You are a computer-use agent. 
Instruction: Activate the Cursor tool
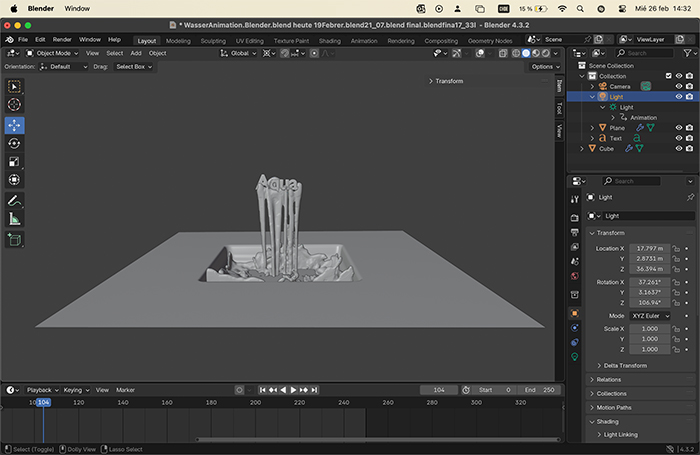[15, 105]
